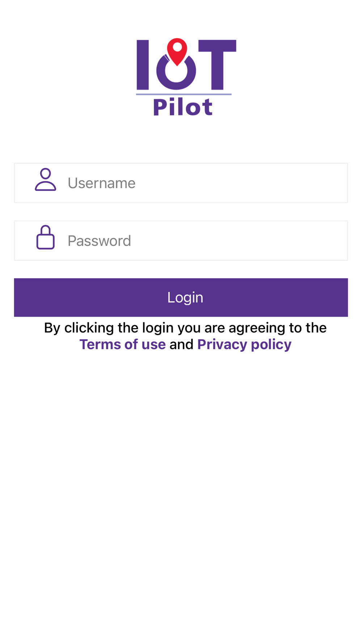The height and width of the screenshot is (644, 362).
Task: Click the thin underline in the logo
Action: coord(184,94)
